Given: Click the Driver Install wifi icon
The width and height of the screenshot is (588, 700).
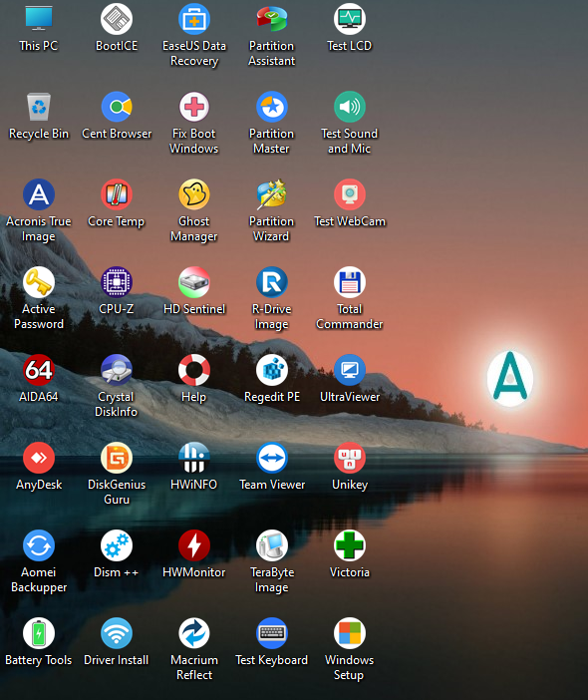Looking at the screenshot, I should point(117,633).
